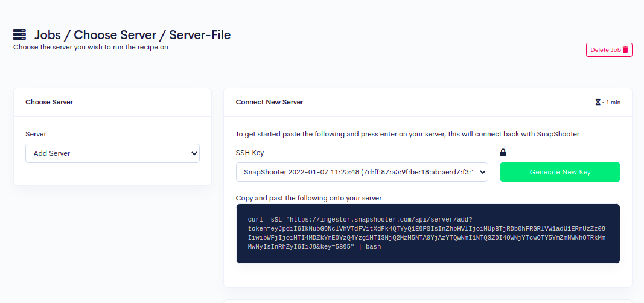Click the hourglass icon near ~1 min
The height and width of the screenshot is (303, 644).
pos(598,102)
